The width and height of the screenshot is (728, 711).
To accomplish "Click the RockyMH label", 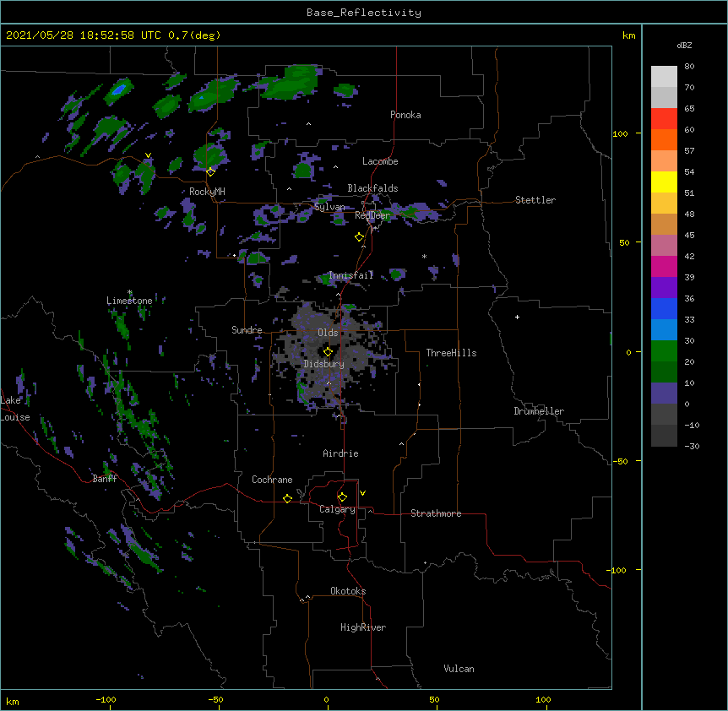I will 207,192.
